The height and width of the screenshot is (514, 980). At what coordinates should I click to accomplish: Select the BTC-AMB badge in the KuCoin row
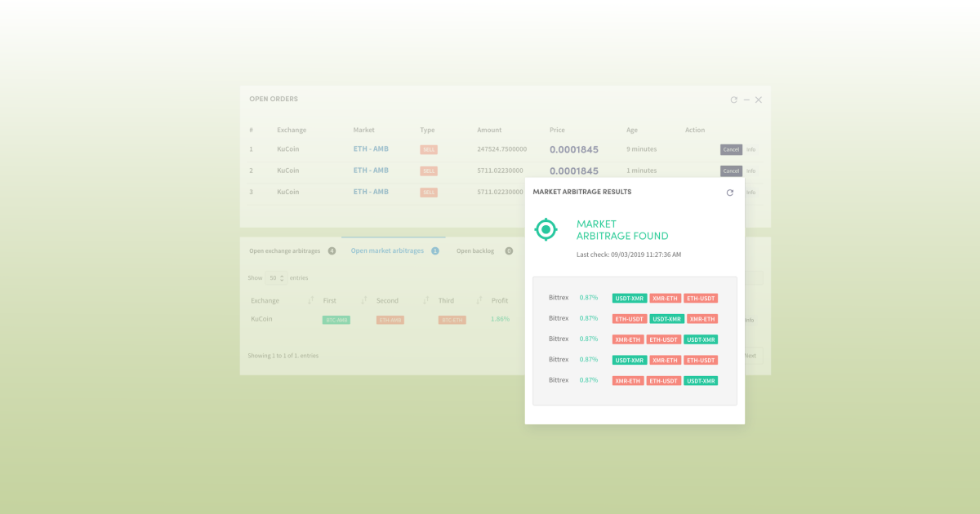point(335,319)
